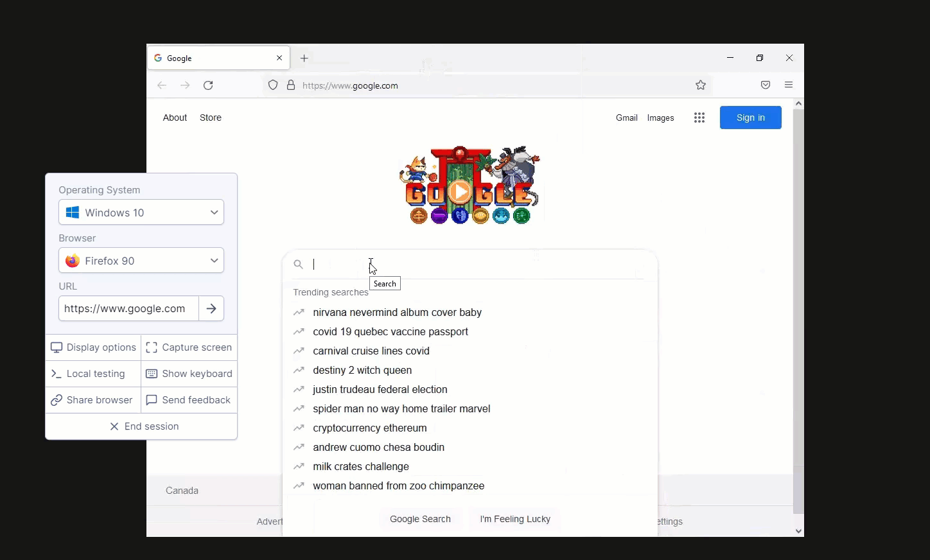Select suggestion justin trudeau federal election
The image size is (930, 560).
click(x=380, y=390)
